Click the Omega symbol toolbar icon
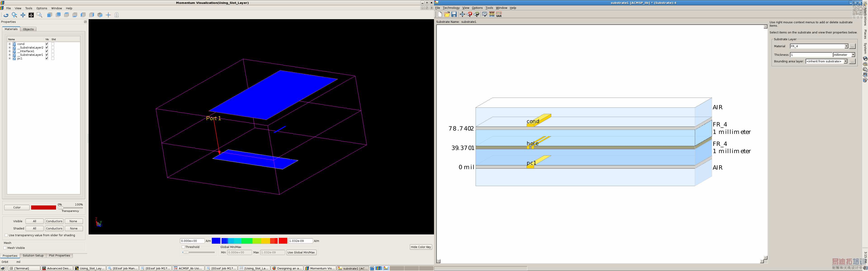Screen dimensions: 868x271 117,15
